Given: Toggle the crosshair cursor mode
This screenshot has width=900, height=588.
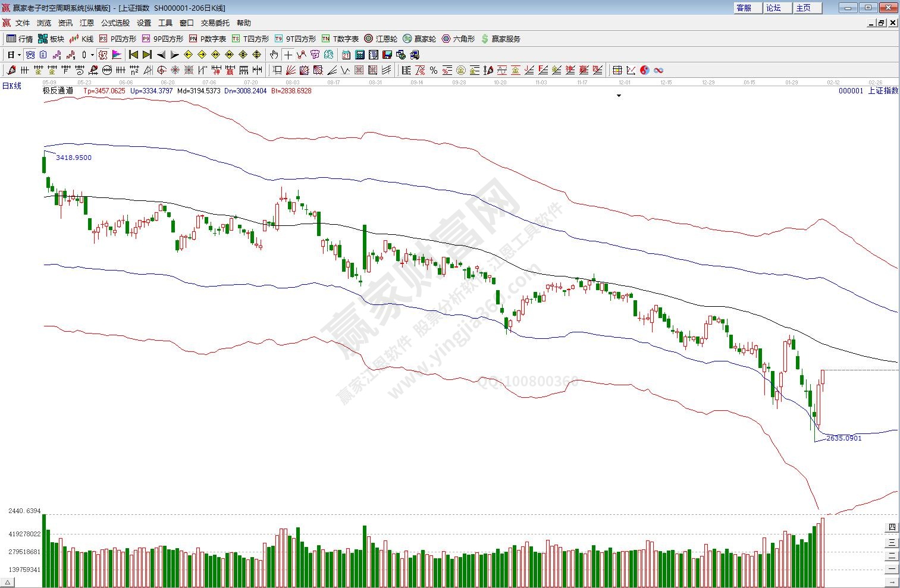Looking at the screenshot, I should pos(288,55).
